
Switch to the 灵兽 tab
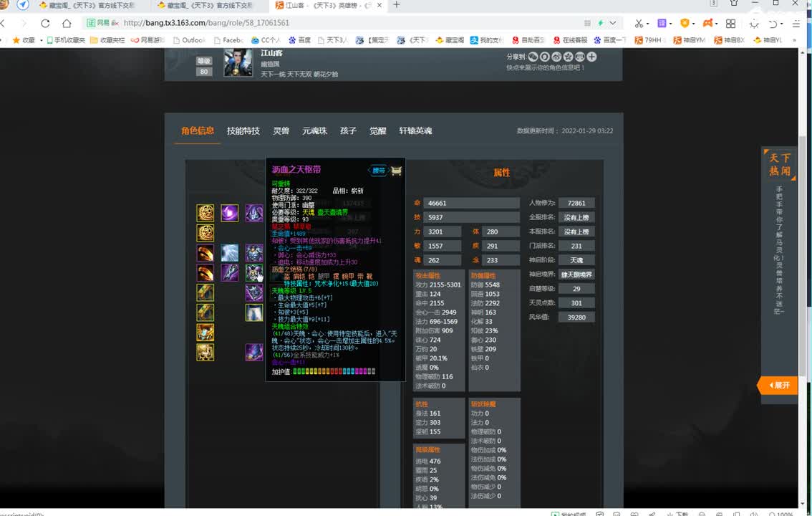pyautogui.click(x=281, y=130)
